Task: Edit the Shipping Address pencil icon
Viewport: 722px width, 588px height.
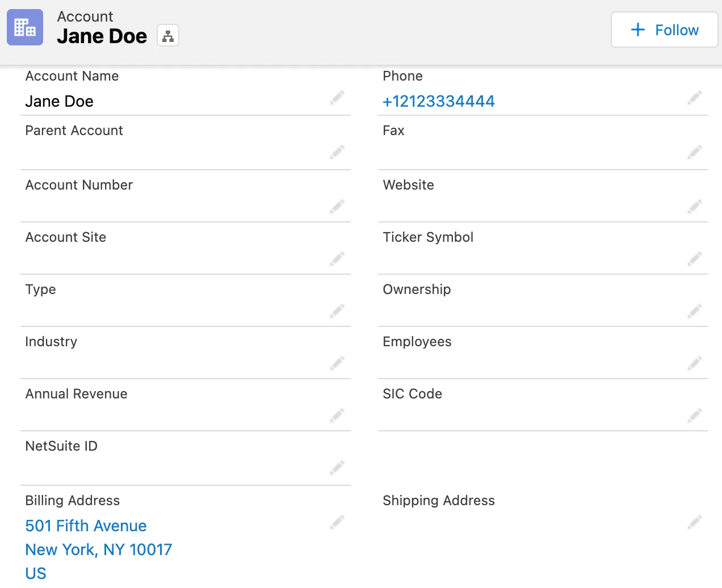Action: click(x=694, y=522)
